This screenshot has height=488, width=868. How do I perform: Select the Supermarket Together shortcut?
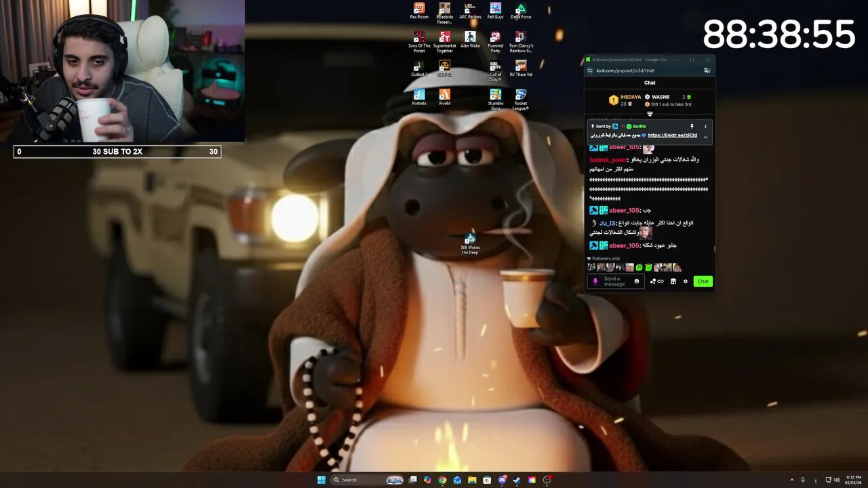pyautogui.click(x=444, y=41)
